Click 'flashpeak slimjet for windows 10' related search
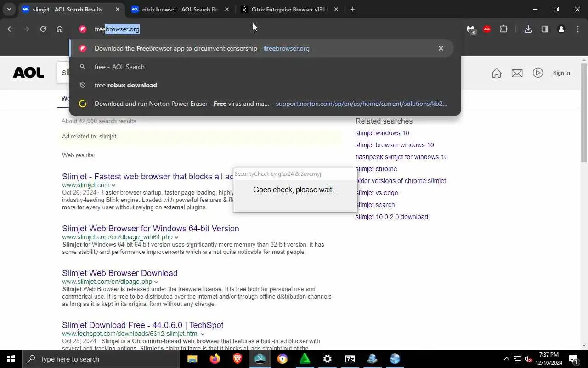This screenshot has height=368, width=588. tap(401, 157)
